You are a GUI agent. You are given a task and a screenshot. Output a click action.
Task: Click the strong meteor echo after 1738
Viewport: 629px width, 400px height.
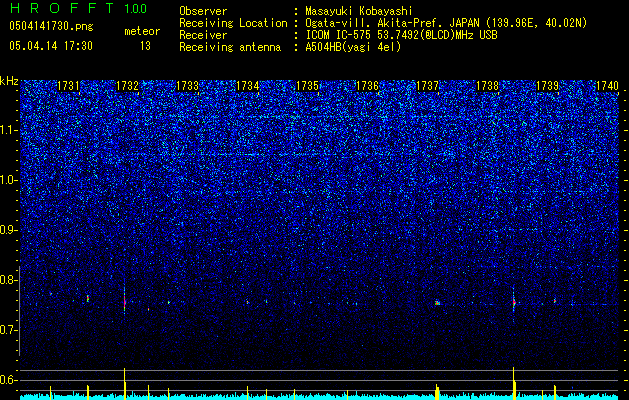click(x=513, y=302)
